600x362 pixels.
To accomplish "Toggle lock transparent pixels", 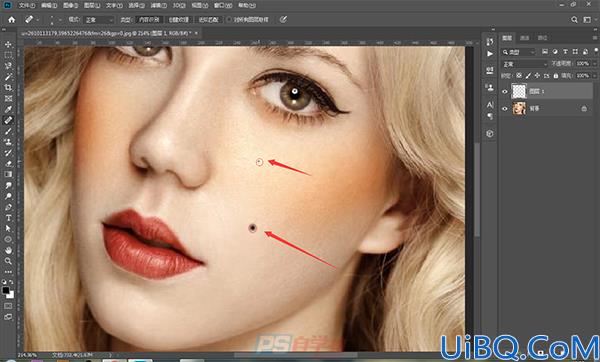I will 519,76.
